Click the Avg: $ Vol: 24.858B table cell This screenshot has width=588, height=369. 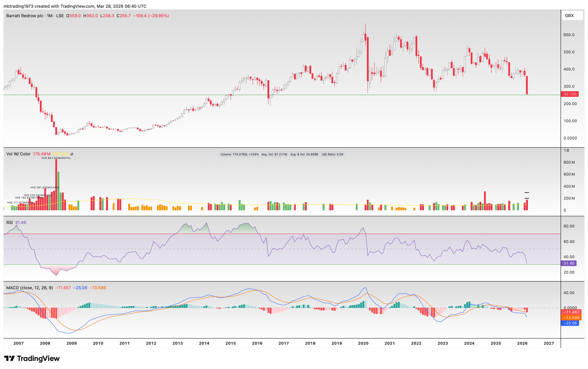click(304, 154)
